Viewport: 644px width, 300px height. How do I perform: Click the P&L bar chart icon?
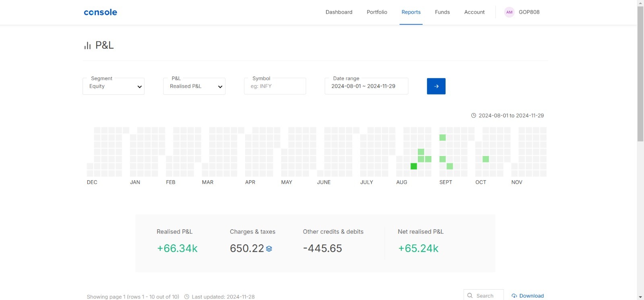pyautogui.click(x=87, y=45)
